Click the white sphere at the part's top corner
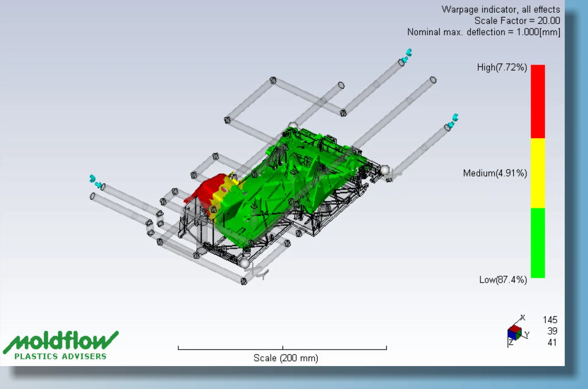 tap(293, 126)
